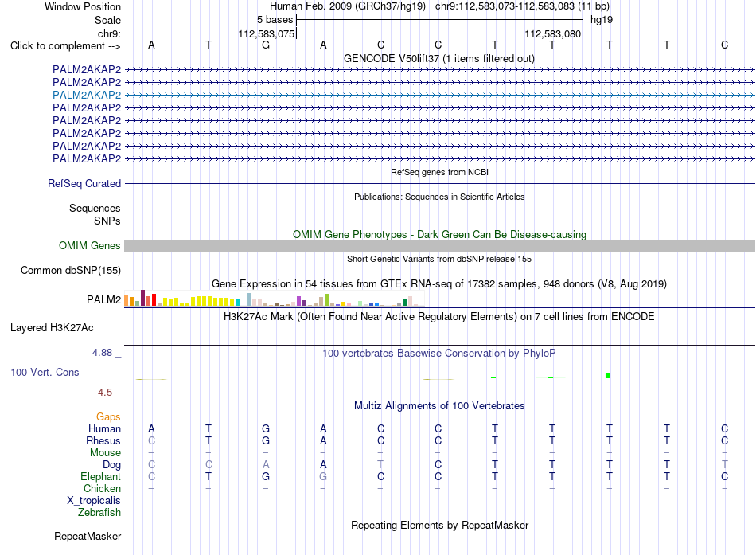Click the 'Click to complement -->' label

[x=65, y=46]
